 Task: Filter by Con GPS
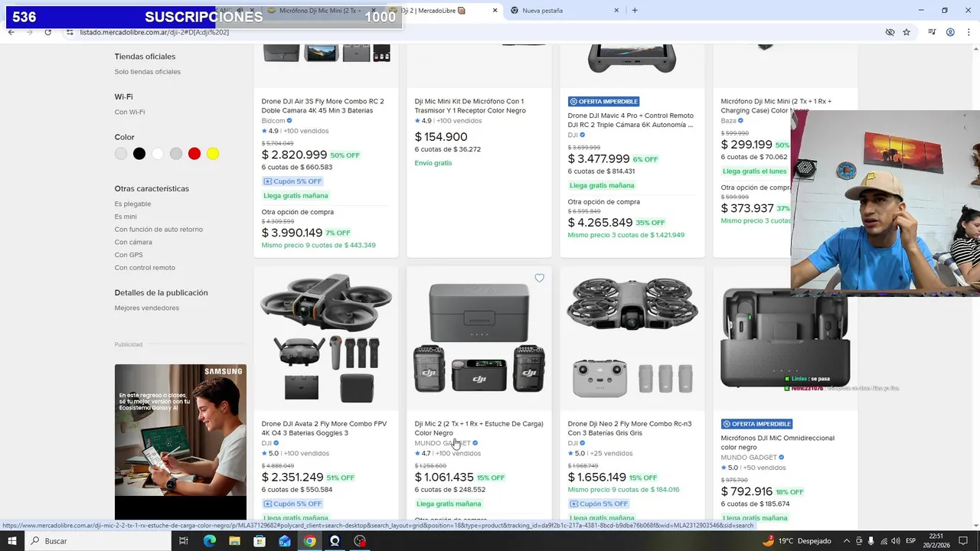129,255
